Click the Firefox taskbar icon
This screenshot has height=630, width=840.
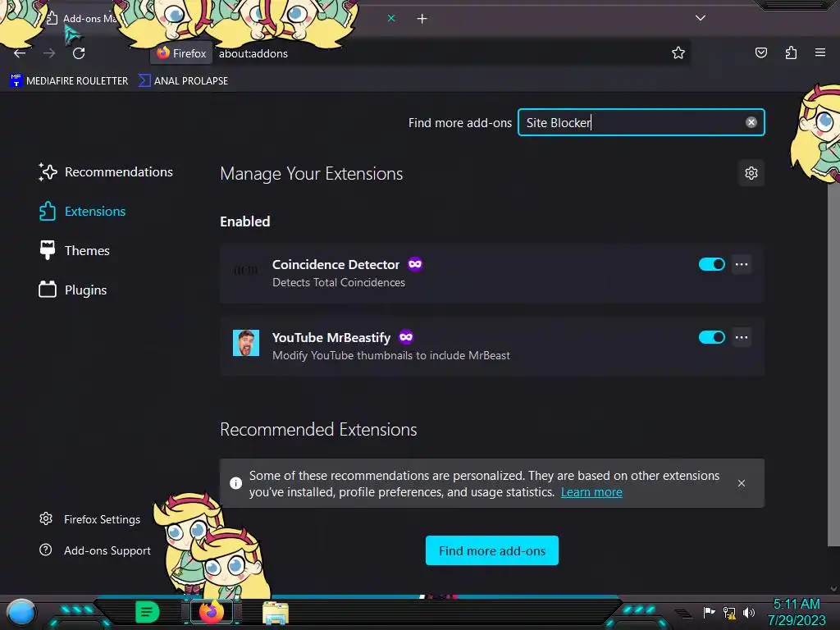211,612
